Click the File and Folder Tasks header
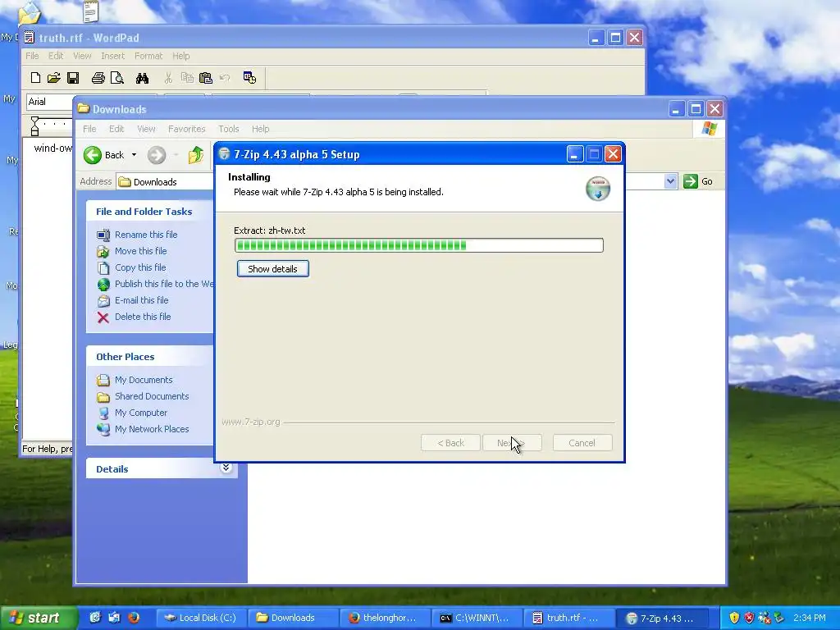 coord(150,212)
